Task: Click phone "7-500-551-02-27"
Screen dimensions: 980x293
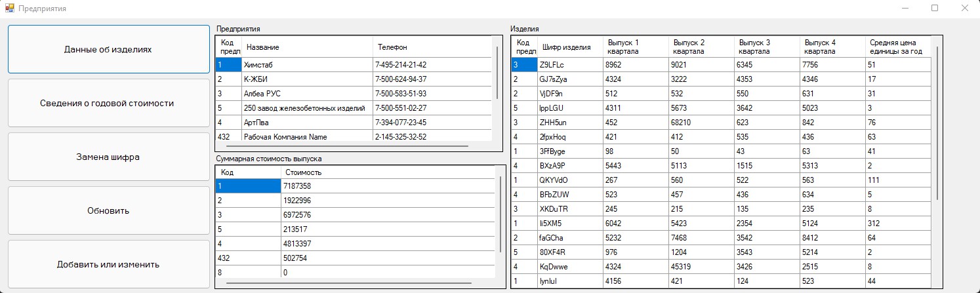Action: coord(432,108)
